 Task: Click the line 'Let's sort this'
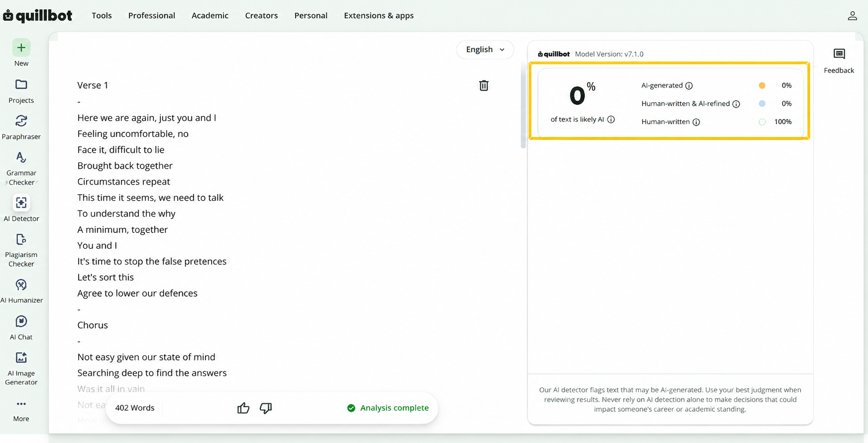[x=105, y=277]
